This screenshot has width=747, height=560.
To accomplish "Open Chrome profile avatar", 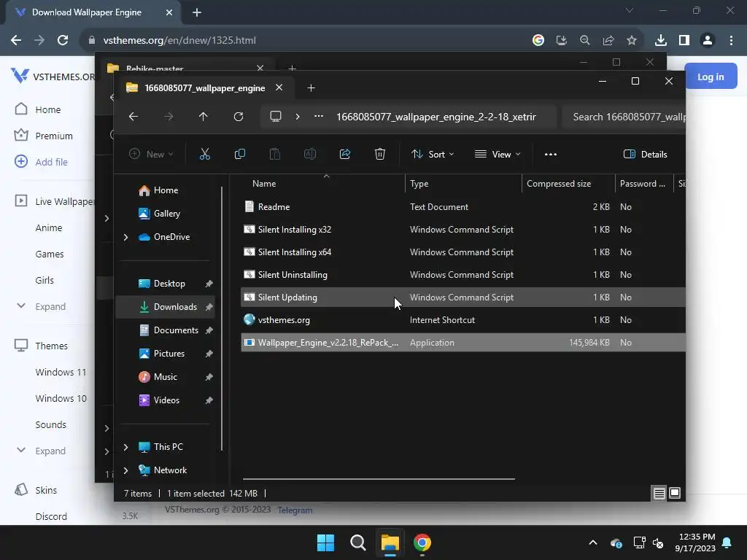I will (x=708, y=41).
